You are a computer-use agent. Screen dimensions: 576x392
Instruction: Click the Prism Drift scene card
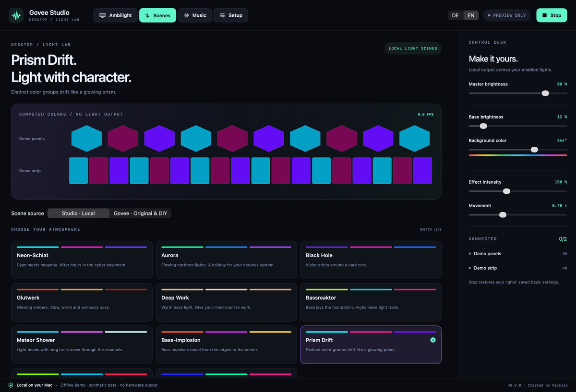[371, 344]
